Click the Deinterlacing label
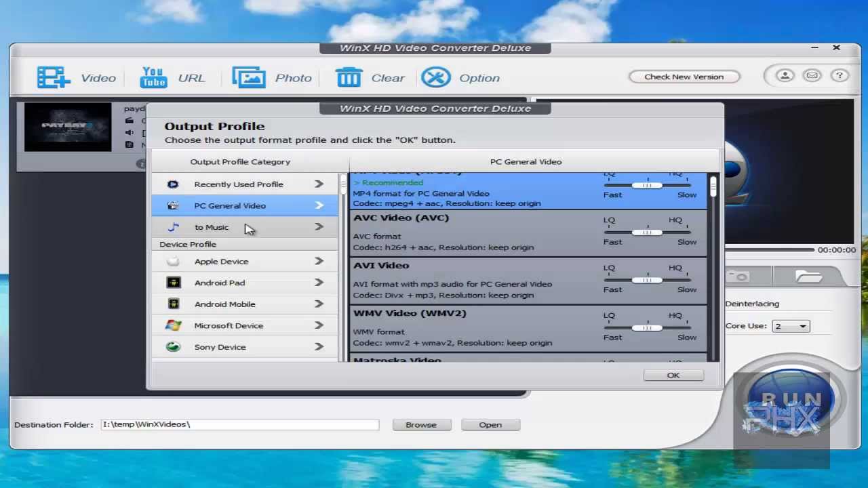Image resolution: width=868 pixels, height=488 pixels. [752, 304]
